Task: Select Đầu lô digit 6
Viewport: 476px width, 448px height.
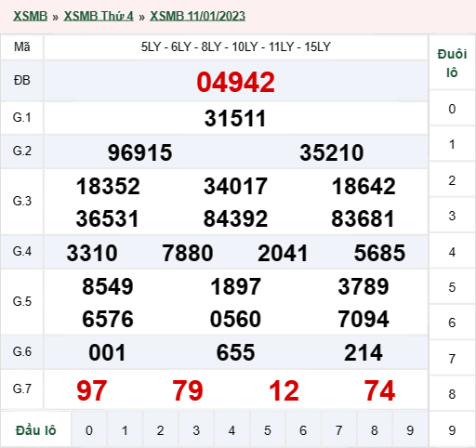Action: point(303,430)
